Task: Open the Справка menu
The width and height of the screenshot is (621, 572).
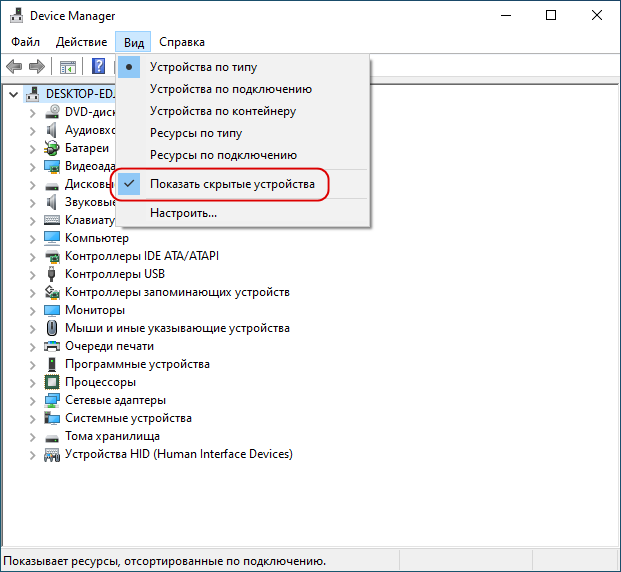Action: pyautogui.click(x=182, y=42)
